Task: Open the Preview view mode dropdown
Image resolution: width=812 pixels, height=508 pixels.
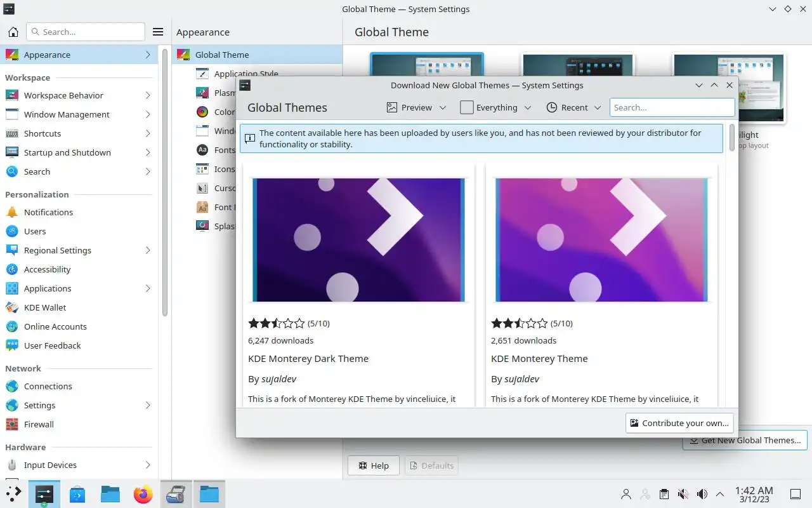Action: coord(416,107)
